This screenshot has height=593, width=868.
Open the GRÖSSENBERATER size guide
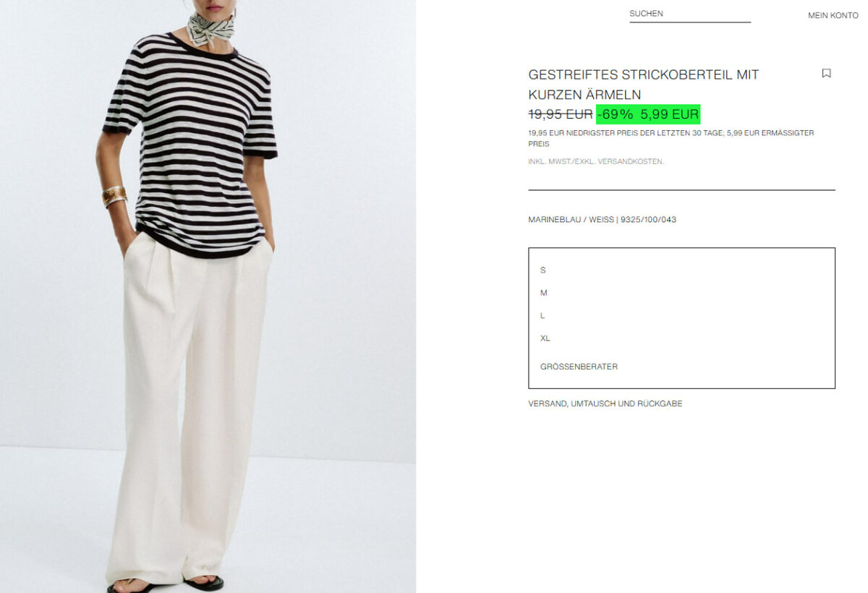click(579, 367)
